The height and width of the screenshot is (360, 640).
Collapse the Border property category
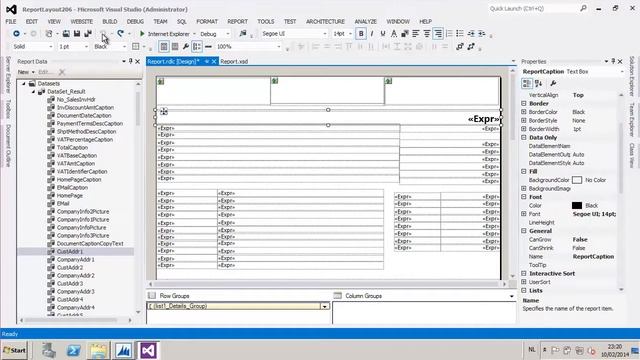pos(524,103)
